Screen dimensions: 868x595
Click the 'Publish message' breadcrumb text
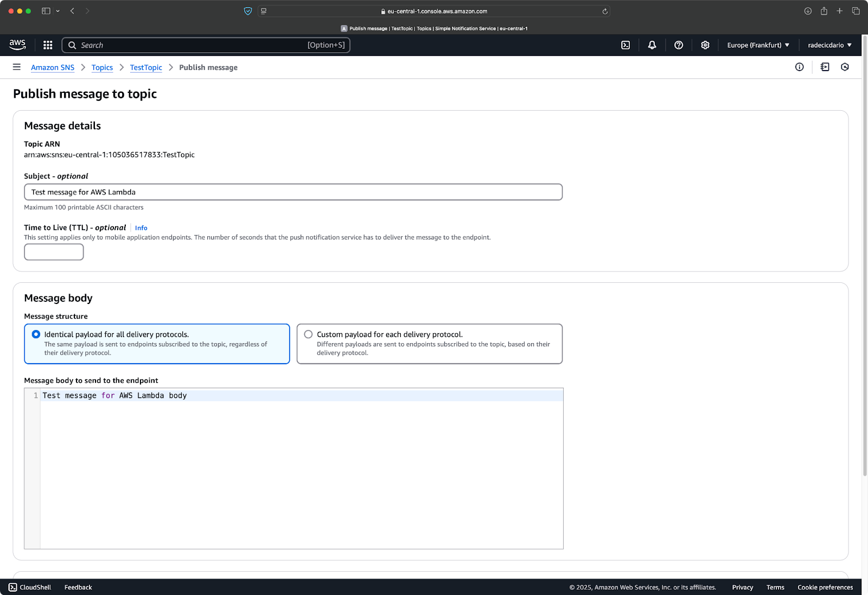tap(208, 67)
